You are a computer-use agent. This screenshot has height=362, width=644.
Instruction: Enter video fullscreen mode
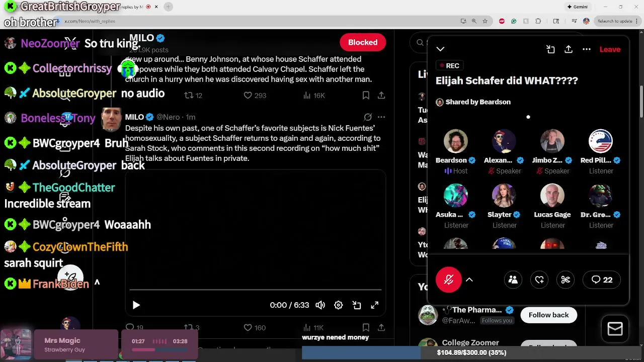click(375, 305)
